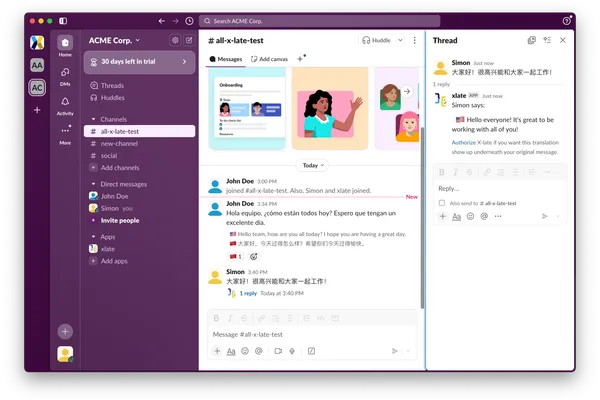The width and height of the screenshot is (600, 400).
Task: Click Add channels
Action: [120, 168]
